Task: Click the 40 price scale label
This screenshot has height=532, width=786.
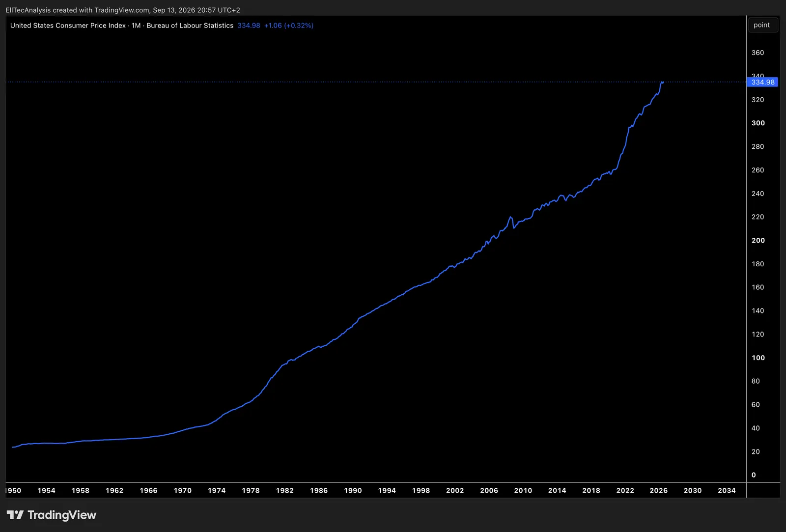Action: (756, 428)
